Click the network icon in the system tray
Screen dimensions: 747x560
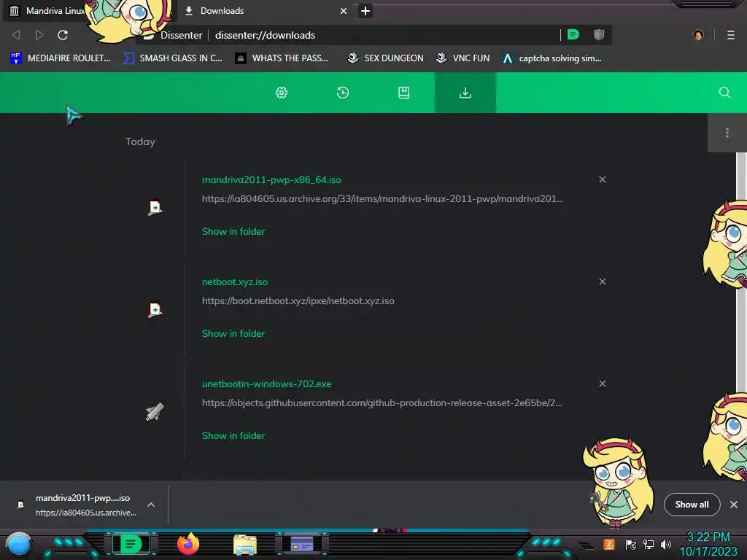[x=649, y=544]
